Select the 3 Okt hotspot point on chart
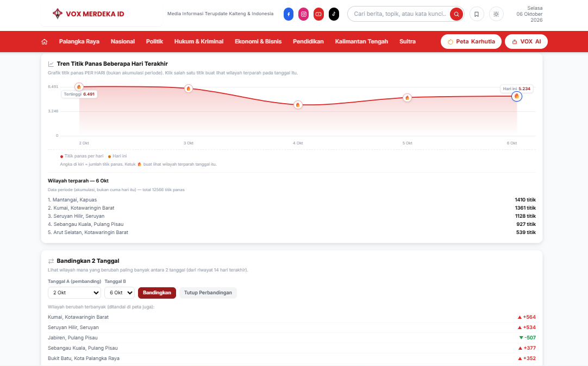 pos(189,89)
